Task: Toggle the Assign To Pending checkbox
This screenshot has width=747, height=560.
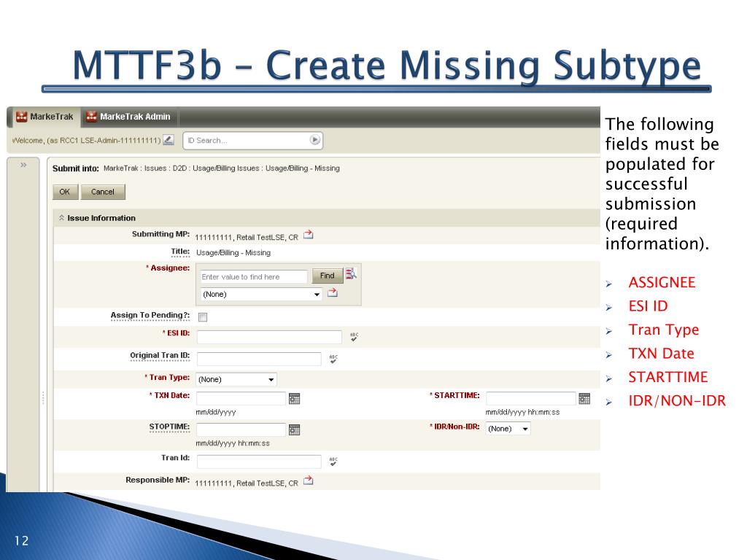Action: 203,317
